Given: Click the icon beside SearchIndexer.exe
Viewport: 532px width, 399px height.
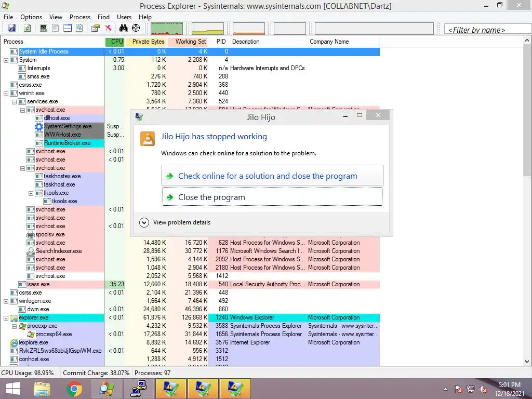Looking at the screenshot, I should (31, 251).
